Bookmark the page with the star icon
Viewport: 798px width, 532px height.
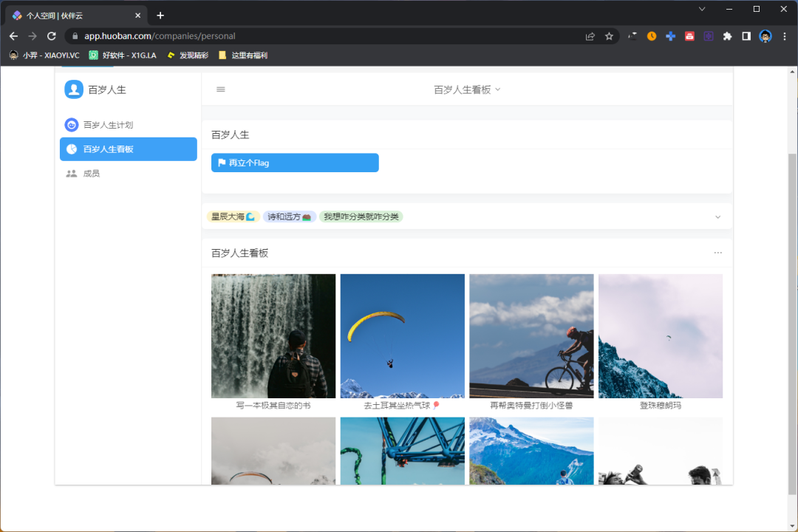click(607, 35)
